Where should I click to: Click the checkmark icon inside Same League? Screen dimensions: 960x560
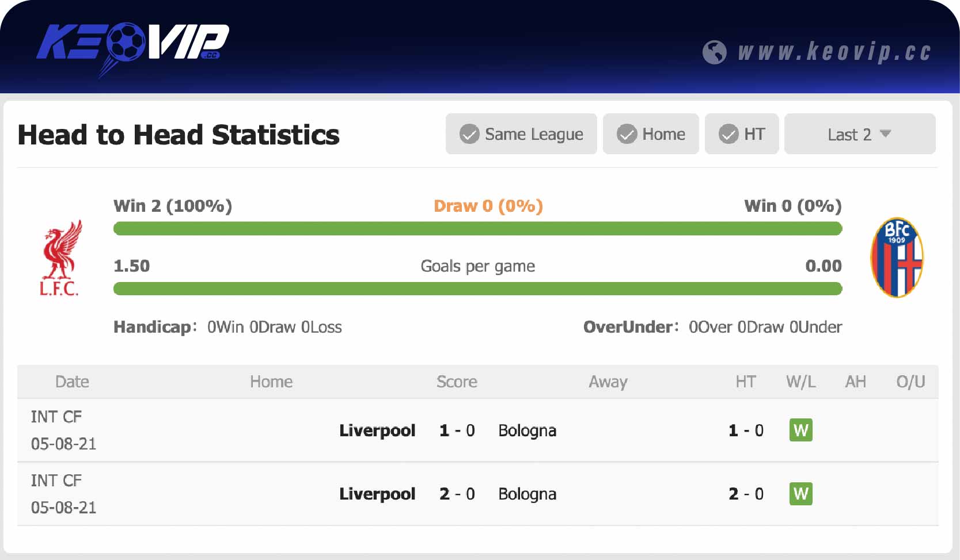tap(468, 134)
